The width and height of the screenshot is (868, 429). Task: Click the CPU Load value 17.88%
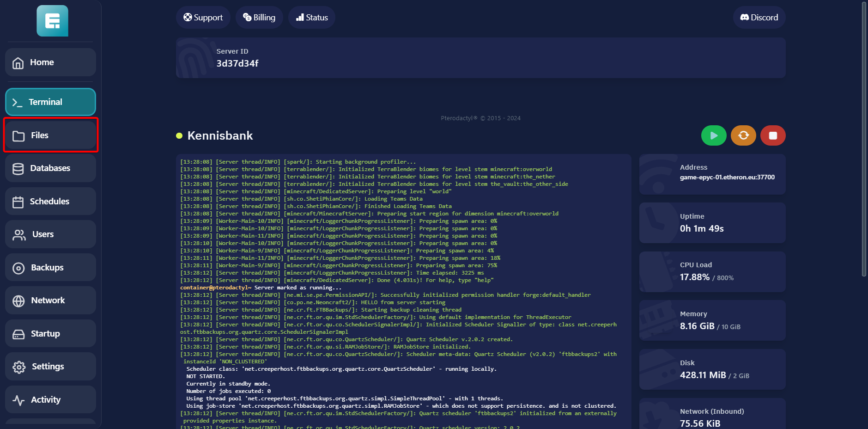point(695,277)
